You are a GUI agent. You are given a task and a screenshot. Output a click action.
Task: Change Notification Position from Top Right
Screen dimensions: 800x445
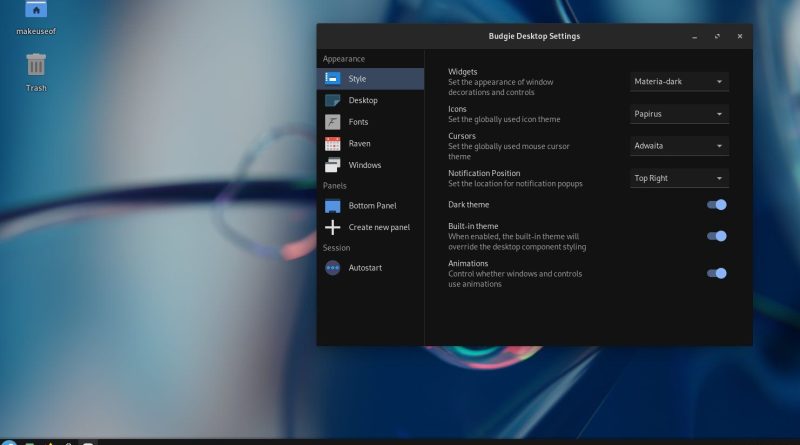click(x=679, y=178)
